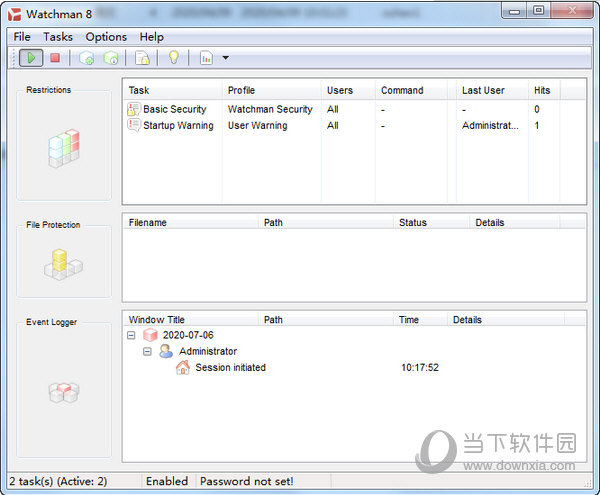The width and height of the screenshot is (600, 495).
Task: Click the green Start monitoring button
Action: click(x=32, y=58)
